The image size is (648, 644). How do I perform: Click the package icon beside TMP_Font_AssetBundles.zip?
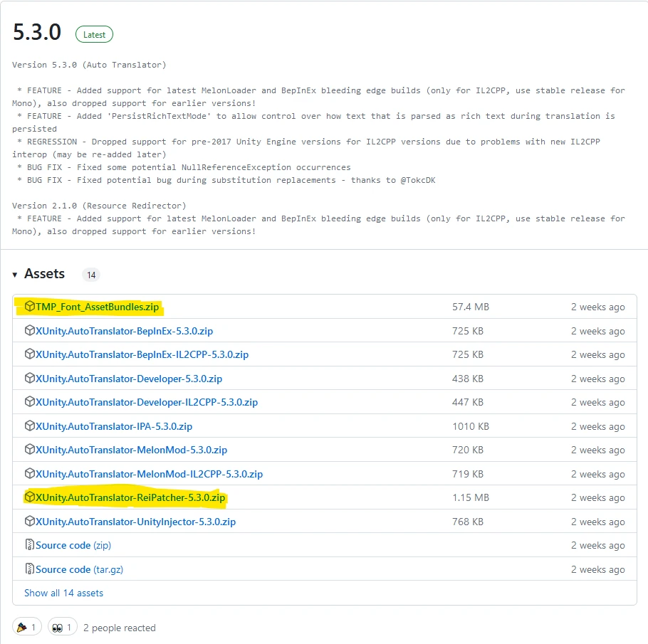30,307
